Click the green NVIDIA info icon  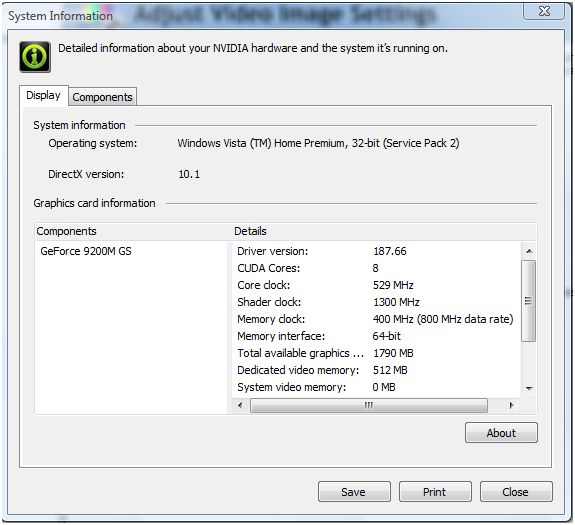(35, 57)
